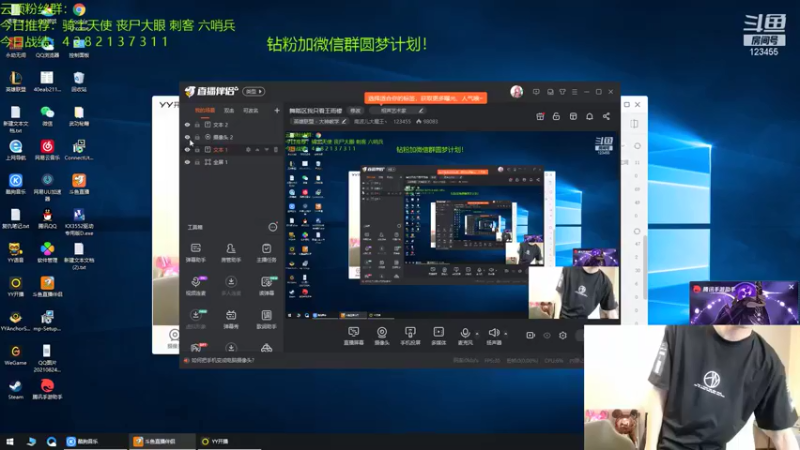Open the gift box icon in toolbar
The height and width of the screenshot is (450, 800).
click(x=540, y=117)
